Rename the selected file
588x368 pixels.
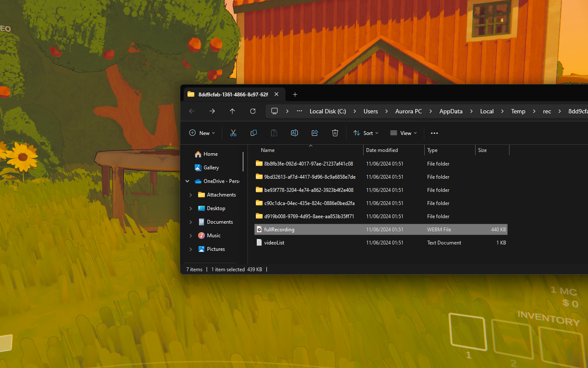click(x=294, y=133)
